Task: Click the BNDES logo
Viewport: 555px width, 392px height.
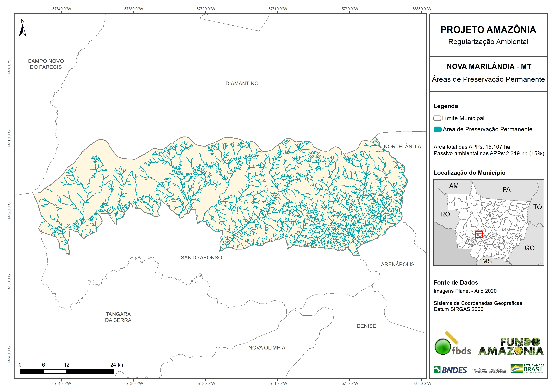Action: pos(450,370)
